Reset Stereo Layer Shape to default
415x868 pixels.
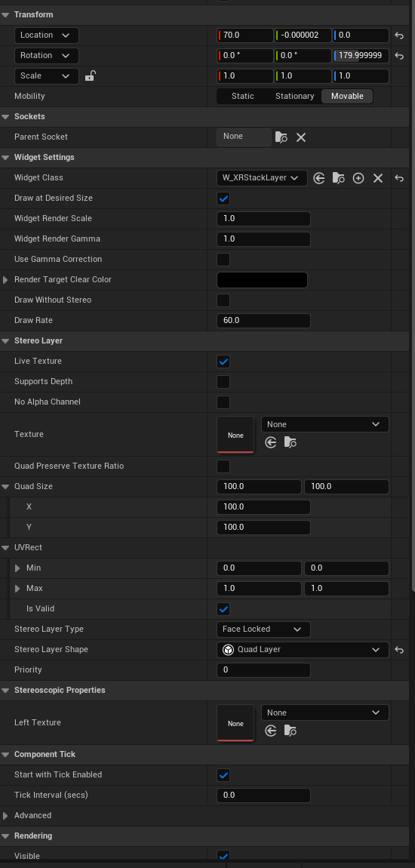[x=399, y=650]
